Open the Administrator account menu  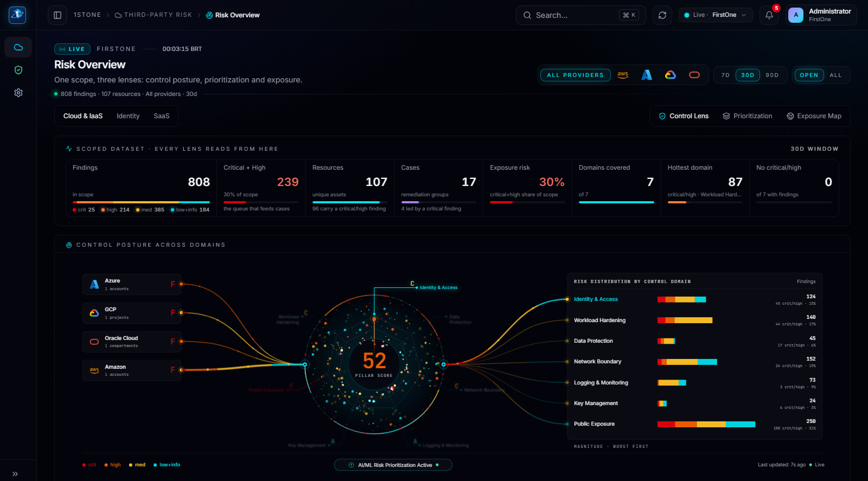(821, 15)
